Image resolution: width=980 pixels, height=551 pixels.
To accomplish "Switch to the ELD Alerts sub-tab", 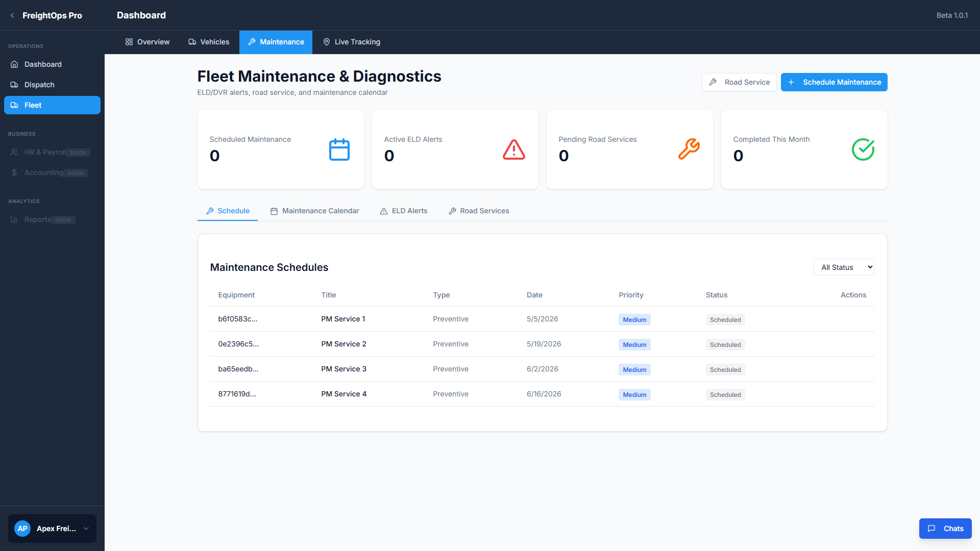I will point(403,211).
